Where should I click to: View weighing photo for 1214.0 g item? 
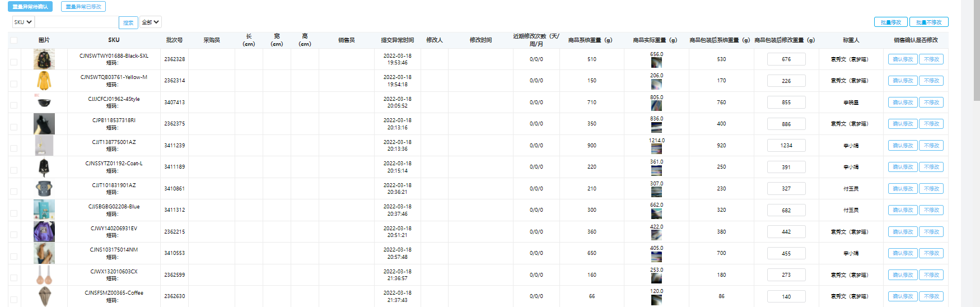pyautogui.click(x=656, y=148)
